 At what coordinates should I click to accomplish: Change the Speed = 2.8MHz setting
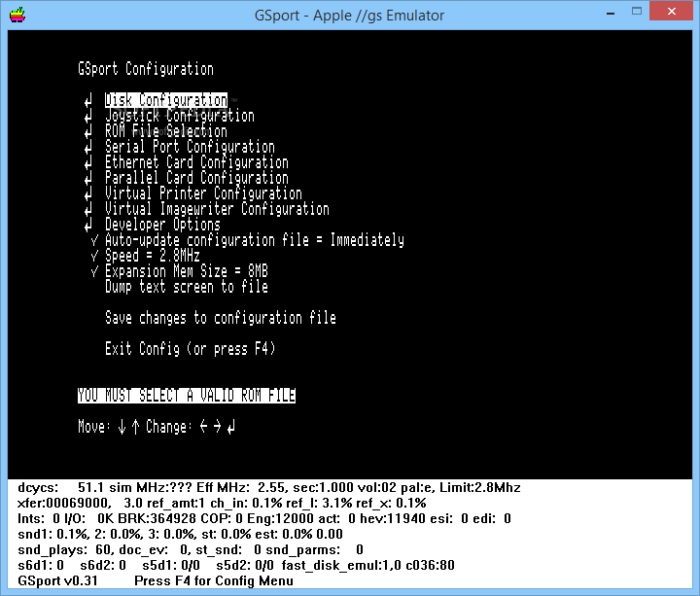(153, 256)
